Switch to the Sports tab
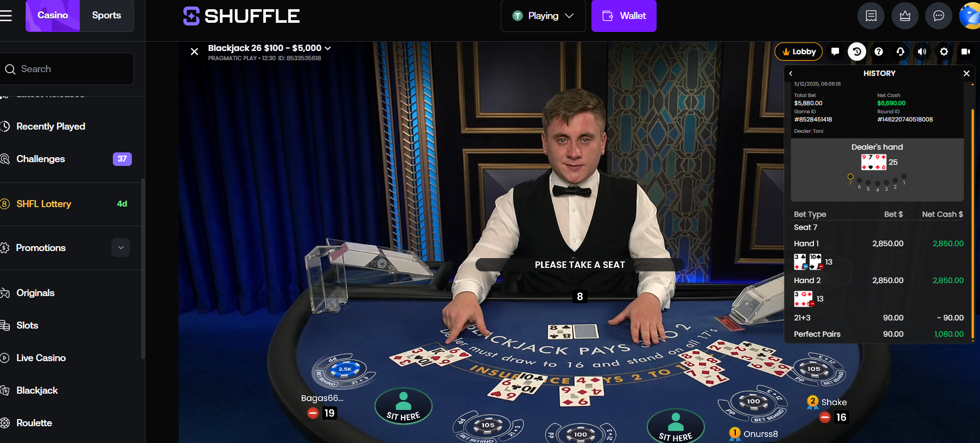 (106, 16)
